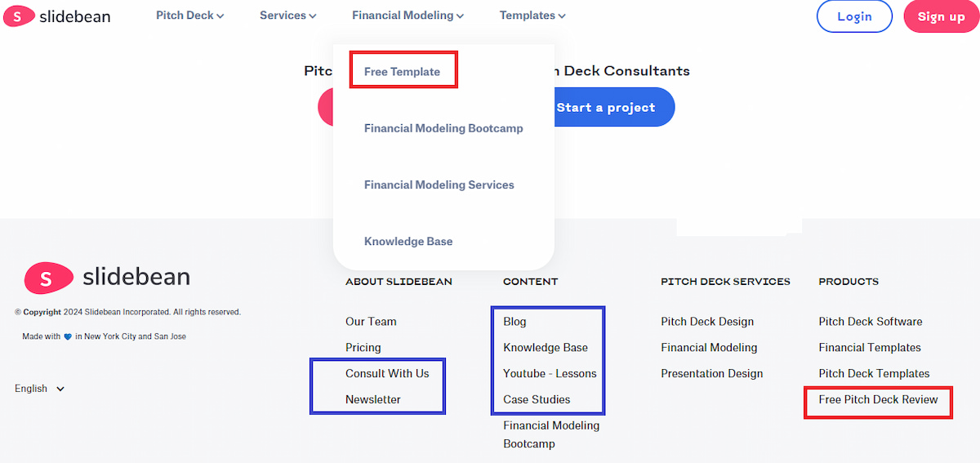Click the large Slidebean footer logo
Viewport: 980px width, 463px height.
[107, 278]
